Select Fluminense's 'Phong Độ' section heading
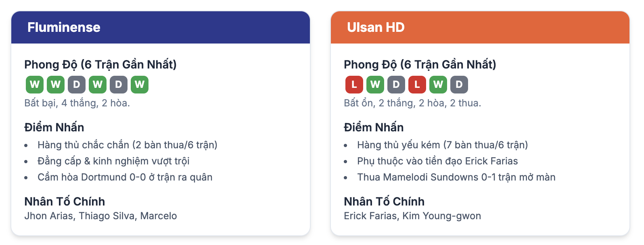 pos(100,64)
